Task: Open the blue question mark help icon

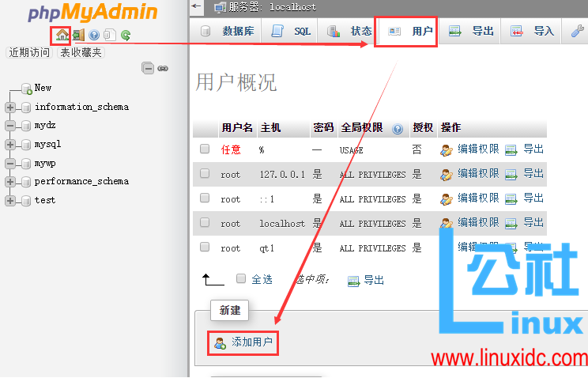Action: (x=94, y=35)
